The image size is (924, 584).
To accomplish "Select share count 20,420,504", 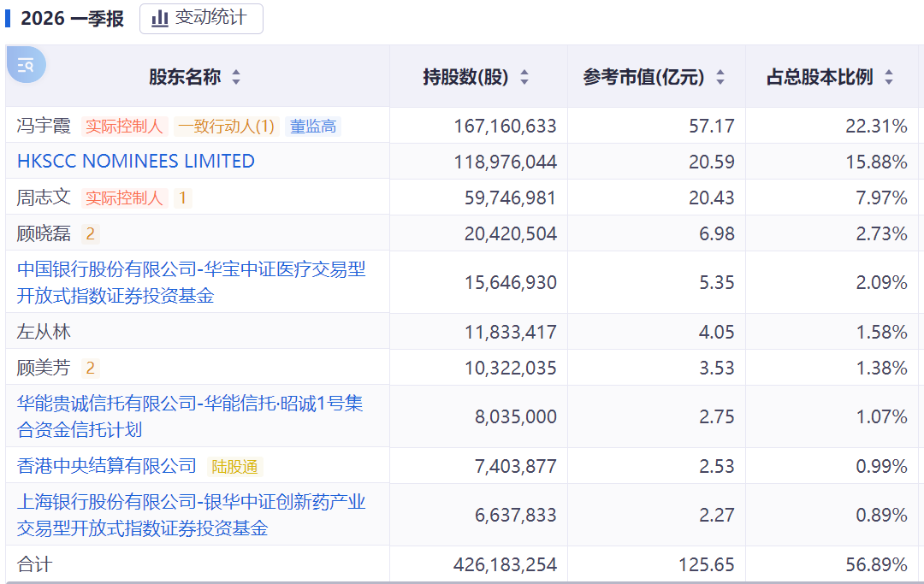I will pyautogui.click(x=510, y=233).
